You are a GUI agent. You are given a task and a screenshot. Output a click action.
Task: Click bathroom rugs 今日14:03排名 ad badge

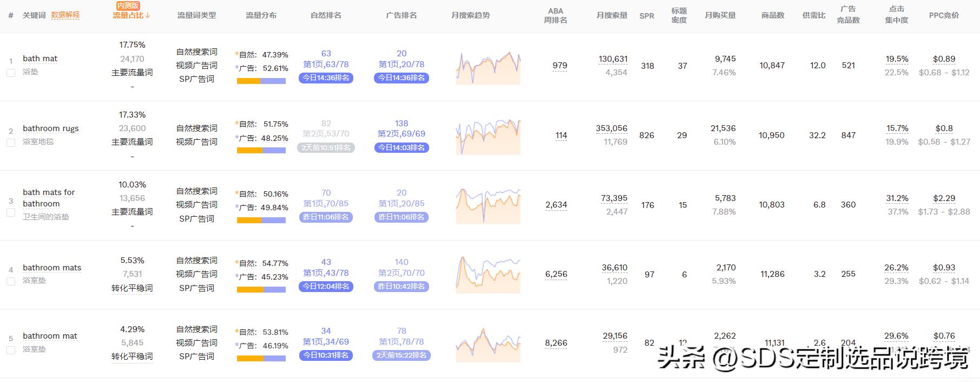pos(402,147)
